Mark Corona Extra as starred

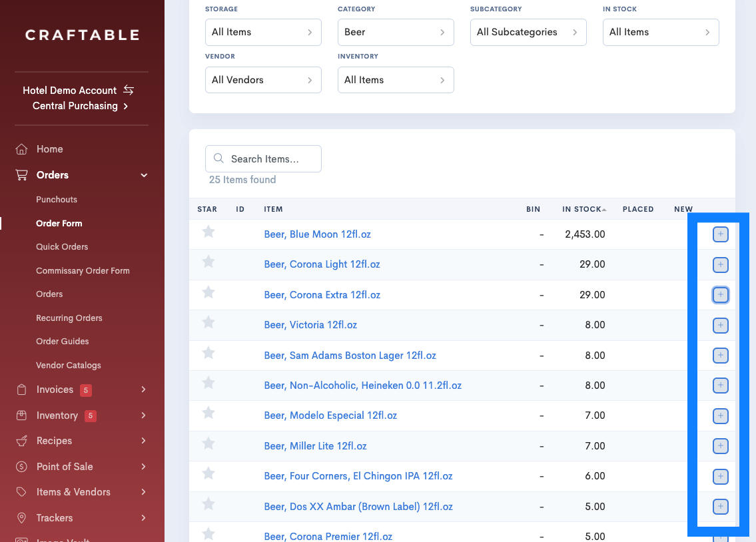tap(208, 292)
